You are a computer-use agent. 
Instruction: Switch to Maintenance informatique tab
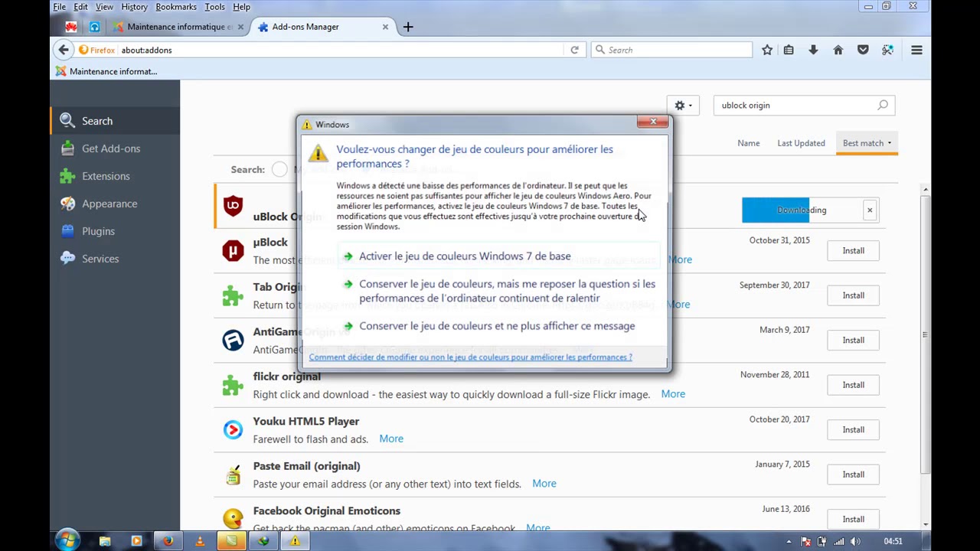coord(179,27)
